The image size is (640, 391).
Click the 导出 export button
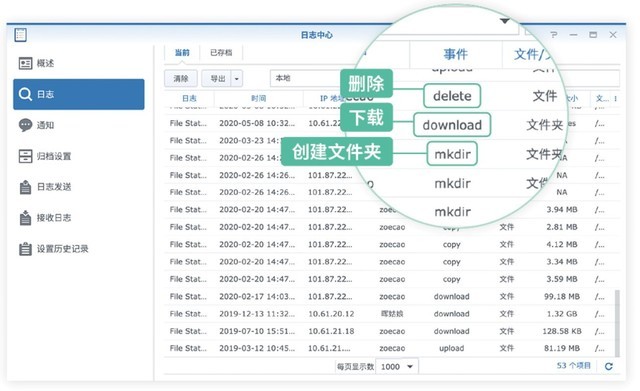point(218,78)
